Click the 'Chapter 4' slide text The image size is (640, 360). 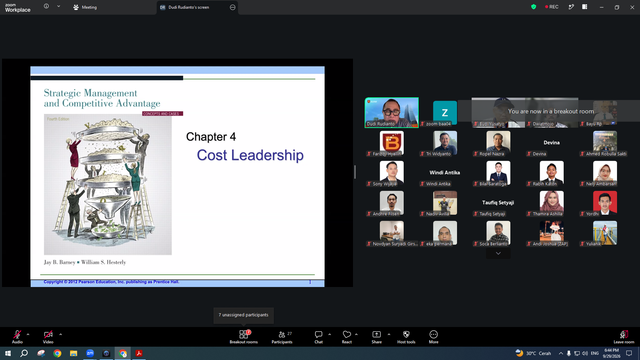(x=211, y=137)
